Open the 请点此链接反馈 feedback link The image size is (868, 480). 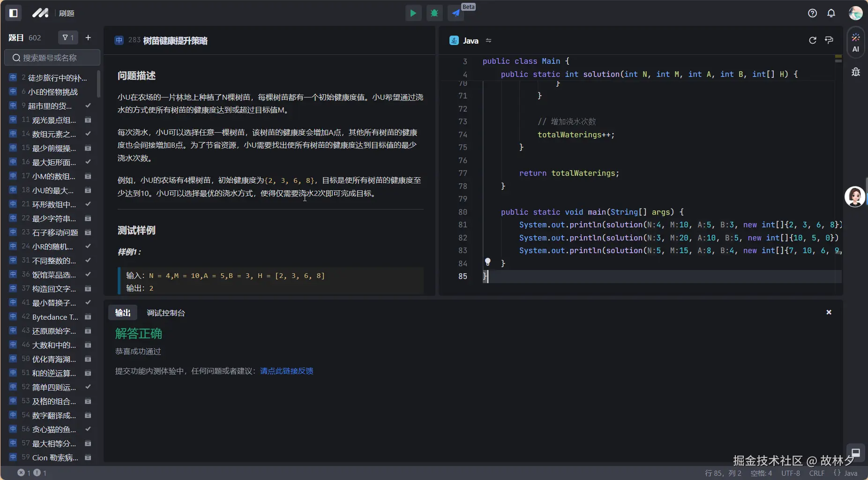point(286,371)
